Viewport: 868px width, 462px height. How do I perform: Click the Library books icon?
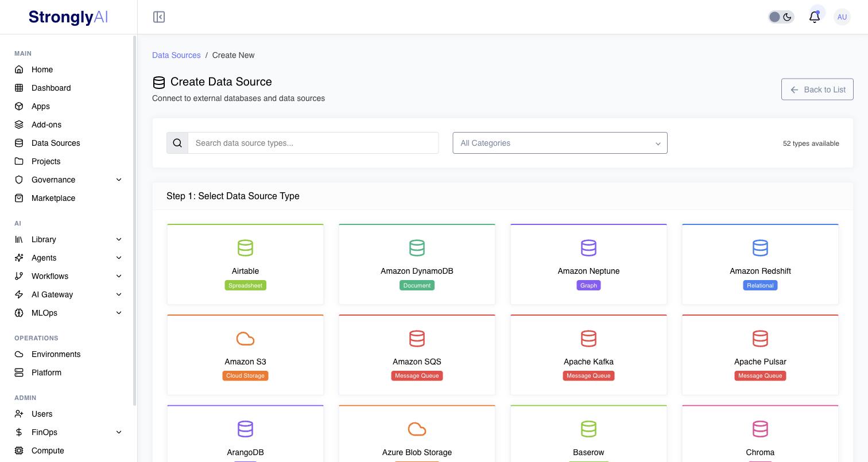(x=19, y=239)
